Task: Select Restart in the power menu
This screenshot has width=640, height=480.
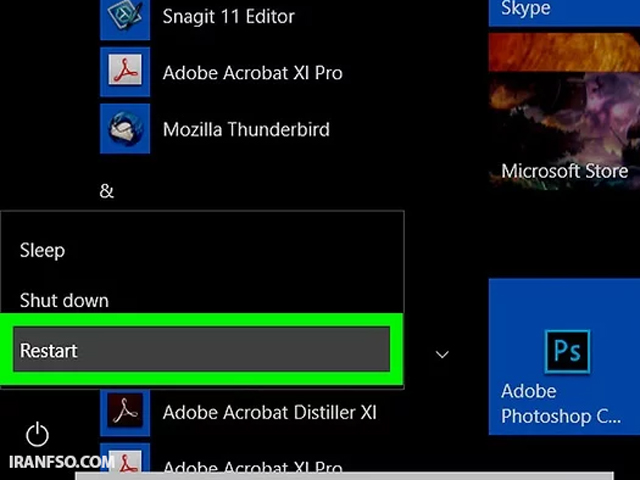Action: click(x=202, y=349)
